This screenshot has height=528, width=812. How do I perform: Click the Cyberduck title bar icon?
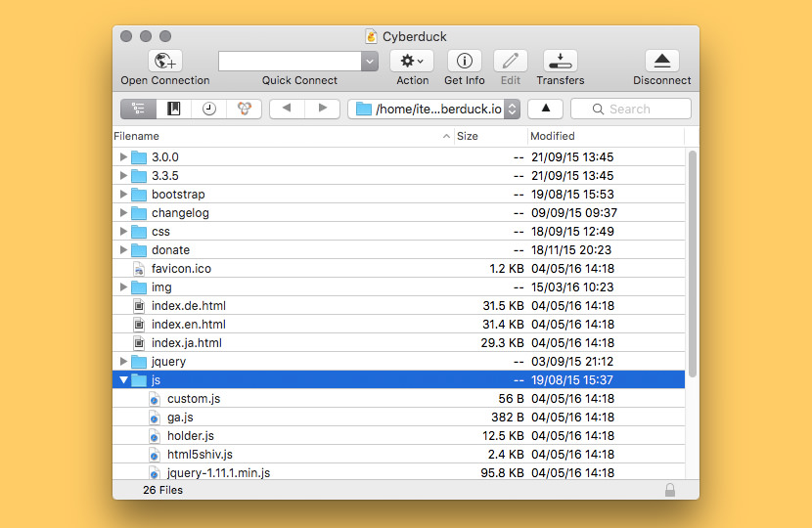[x=371, y=36]
